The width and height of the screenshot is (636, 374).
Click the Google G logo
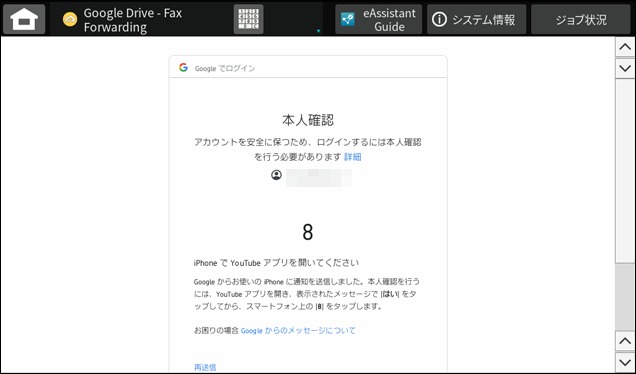(x=183, y=67)
